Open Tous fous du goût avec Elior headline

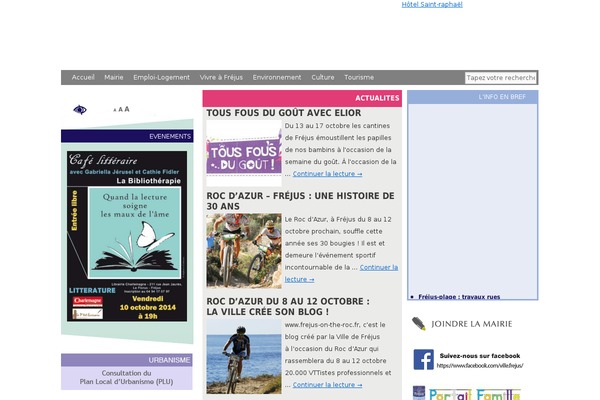click(x=284, y=113)
